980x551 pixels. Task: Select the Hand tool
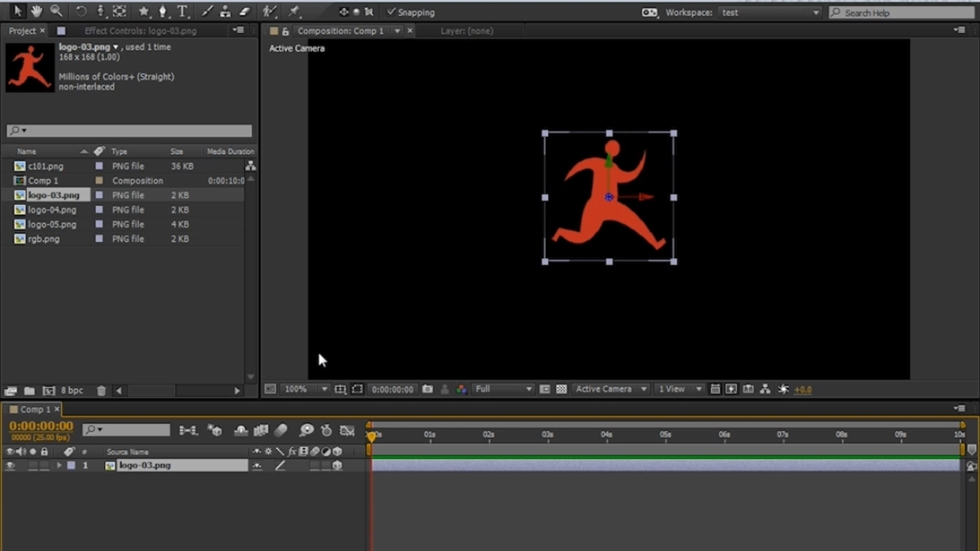click(x=36, y=11)
